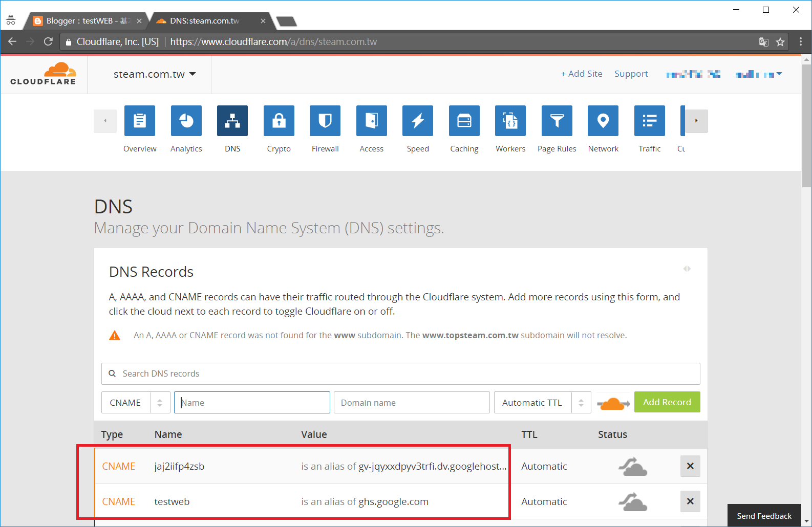812x527 pixels.
Task: Click the gv-jqyxxdpyv3trfi alias value
Action: tap(433, 466)
